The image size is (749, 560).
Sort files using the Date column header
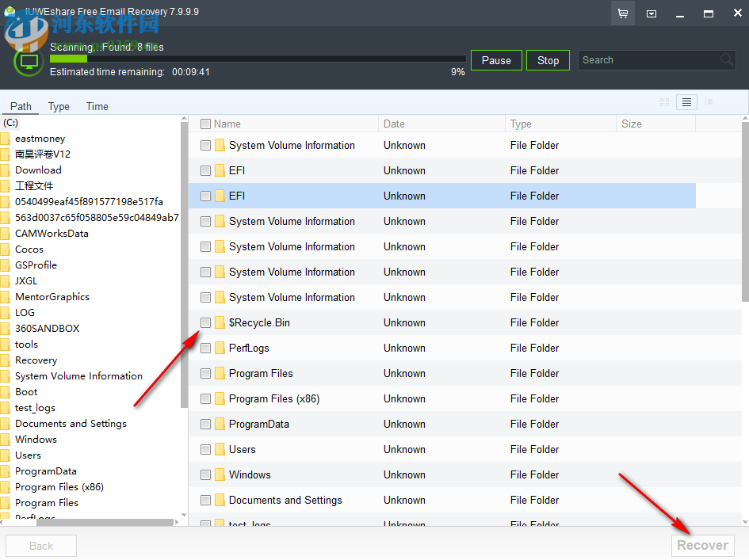point(396,124)
